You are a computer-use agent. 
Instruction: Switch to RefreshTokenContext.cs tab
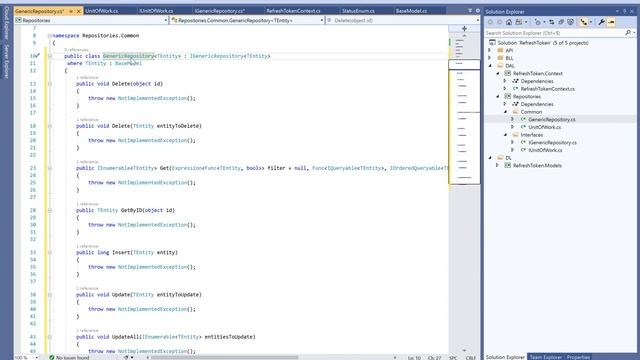pyautogui.click(x=293, y=11)
